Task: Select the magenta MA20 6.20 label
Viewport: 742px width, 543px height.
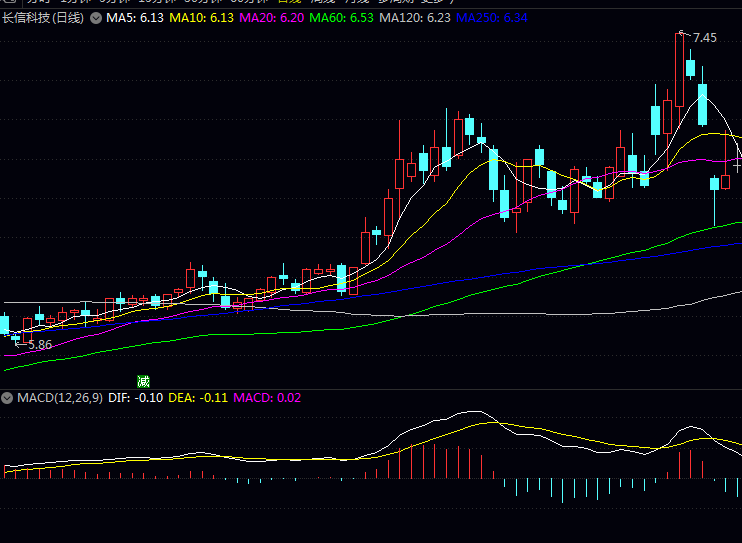Action: 272,18
